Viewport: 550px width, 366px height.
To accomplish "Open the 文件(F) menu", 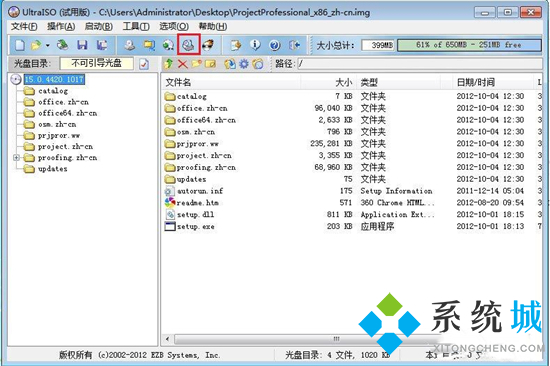I will (24, 26).
